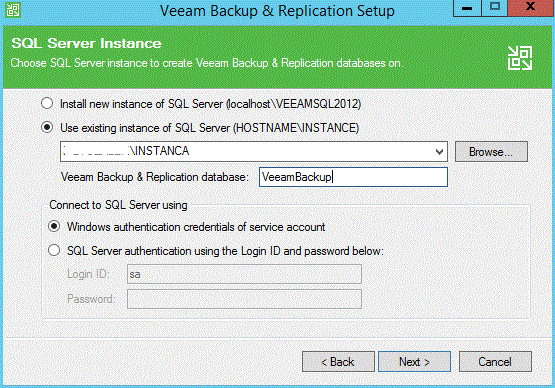Go to previous step with Back button
This screenshot has height=388, width=555.
point(338,361)
